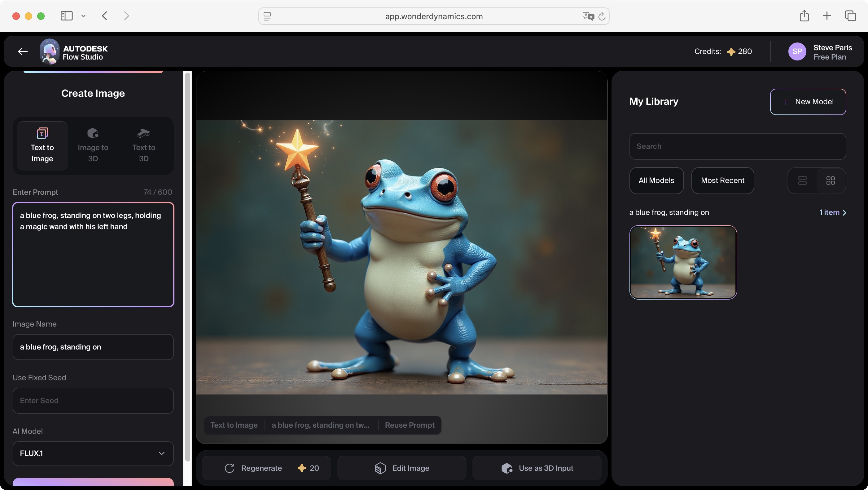Select the blue frog library thumbnail
The height and width of the screenshot is (490, 868).
coord(683,262)
